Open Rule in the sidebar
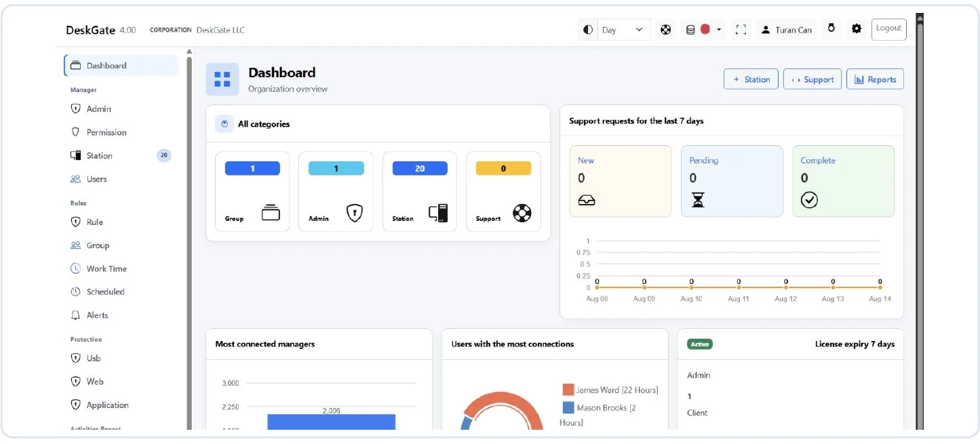The width and height of the screenshot is (980, 444). tap(121, 222)
